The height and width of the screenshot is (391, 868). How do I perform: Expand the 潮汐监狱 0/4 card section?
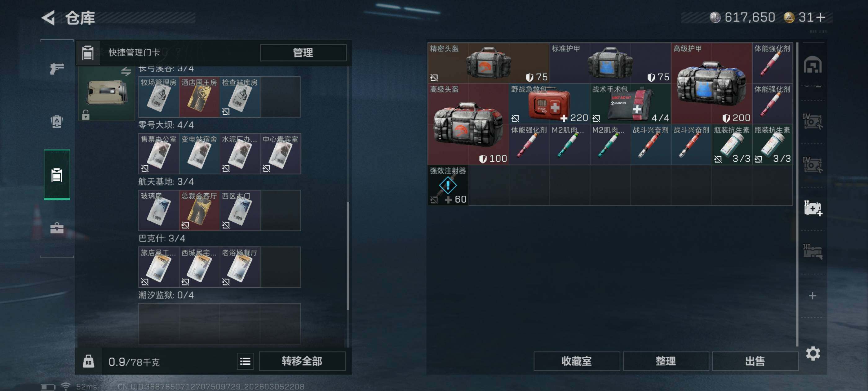[166, 295]
